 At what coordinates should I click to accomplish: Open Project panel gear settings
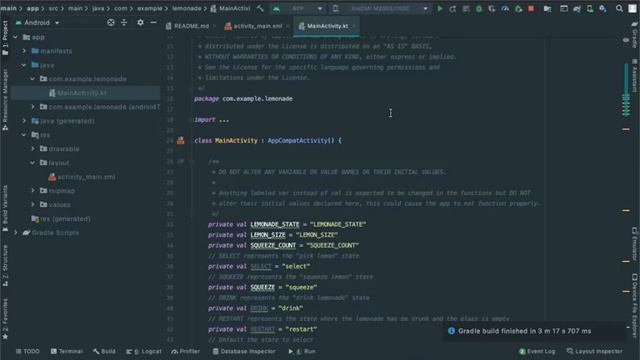(140, 22)
